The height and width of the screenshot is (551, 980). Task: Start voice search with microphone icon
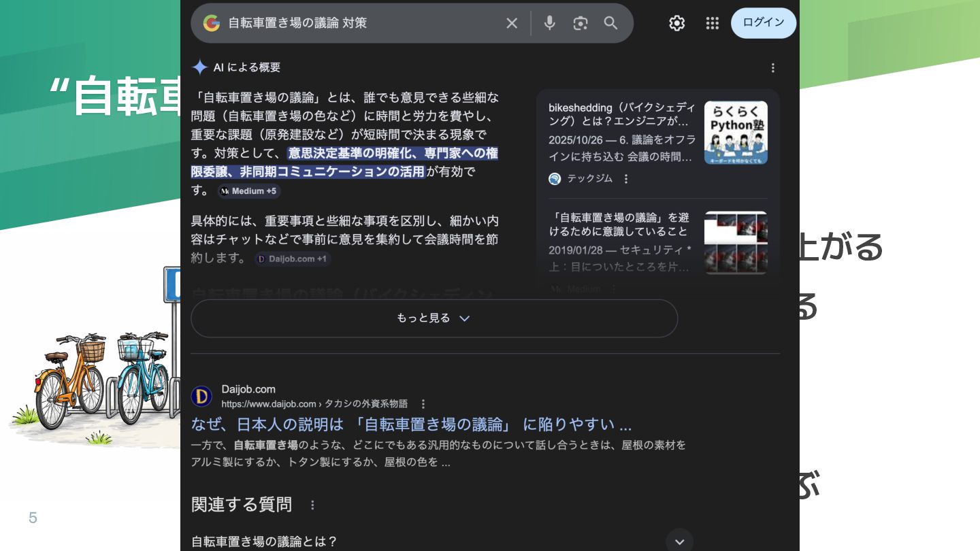pyautogui.click(x=550, y=23)
